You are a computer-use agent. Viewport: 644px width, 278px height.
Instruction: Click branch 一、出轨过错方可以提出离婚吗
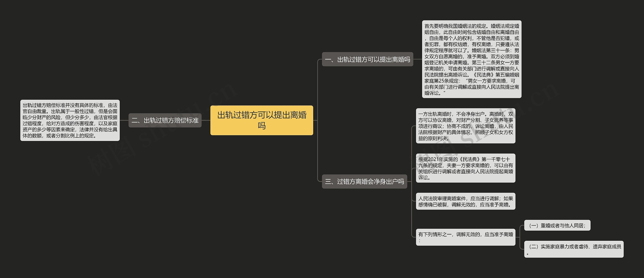367,59
